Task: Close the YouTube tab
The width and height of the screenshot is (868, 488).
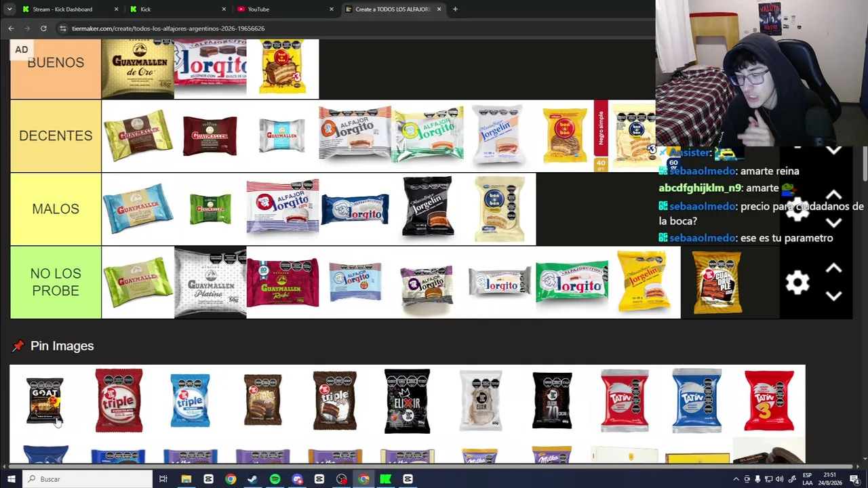Action: (332, 9)
